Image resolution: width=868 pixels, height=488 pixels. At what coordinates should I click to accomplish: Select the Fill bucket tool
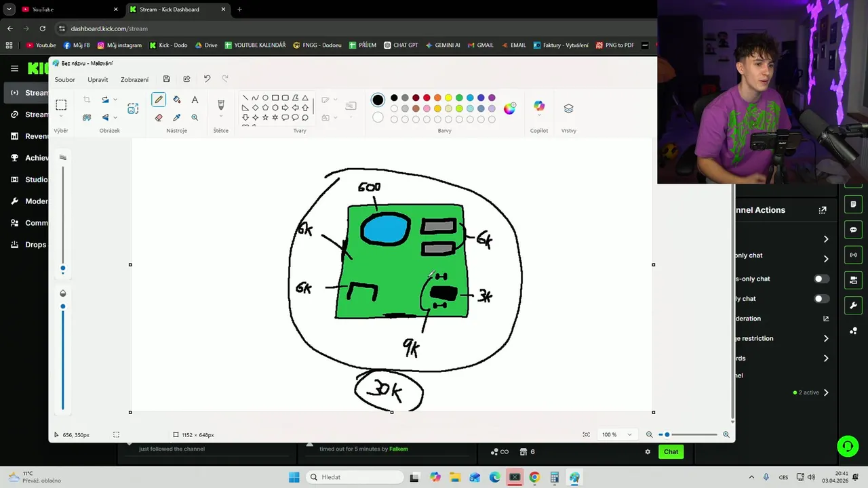tap(177, 100)
